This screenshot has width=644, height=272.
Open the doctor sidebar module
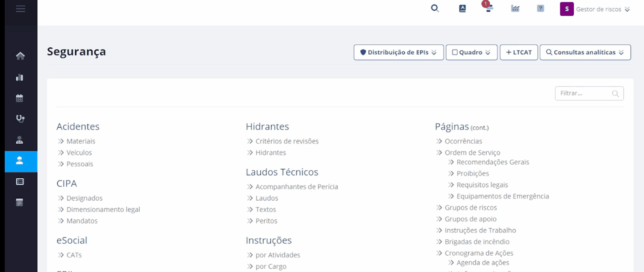(20, 140)
